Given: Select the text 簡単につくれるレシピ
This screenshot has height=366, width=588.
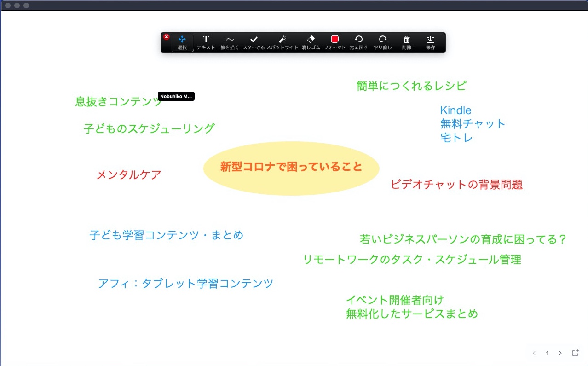Looking at the screenshot, I should (x=412, y=86).
